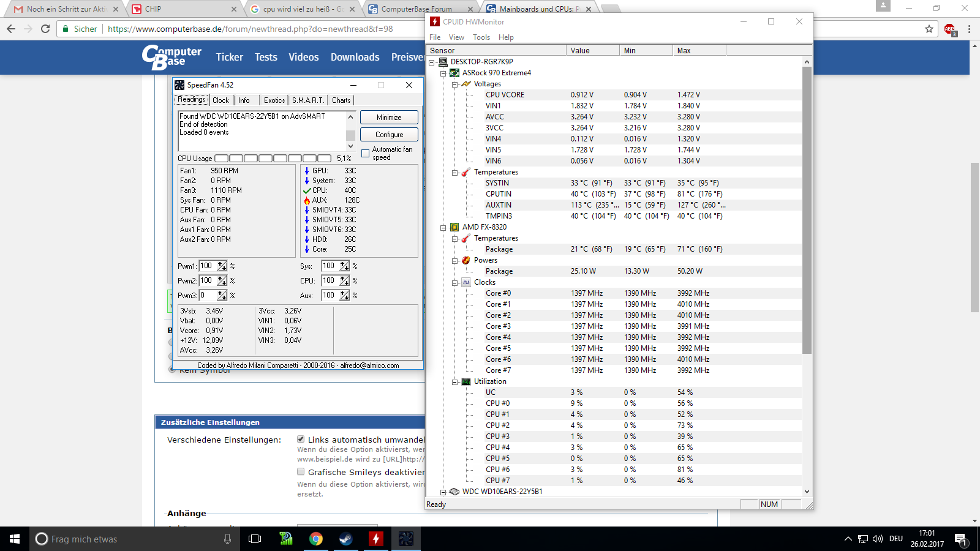Click the thermometer icon of ASRock Temperatures
Screen dimensions: 980x551
pyautogui.click(x=466, y=172)
